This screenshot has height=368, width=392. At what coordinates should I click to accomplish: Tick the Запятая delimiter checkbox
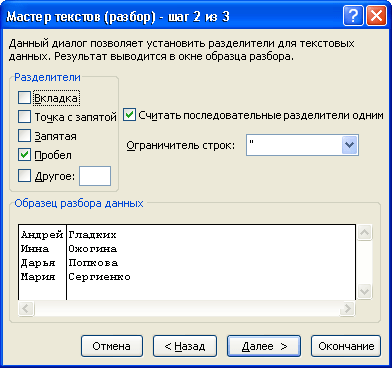pyautogui.click(x=24, y=136)
